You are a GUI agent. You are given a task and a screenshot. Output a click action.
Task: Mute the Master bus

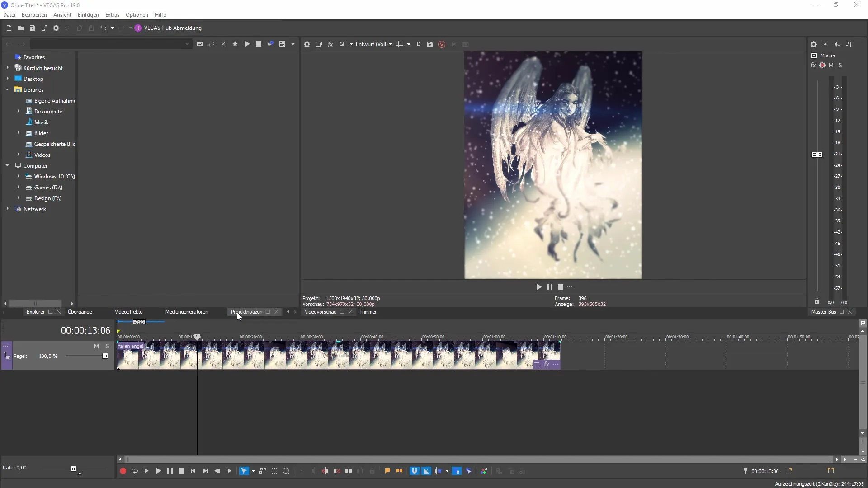(x=831, y=66)
